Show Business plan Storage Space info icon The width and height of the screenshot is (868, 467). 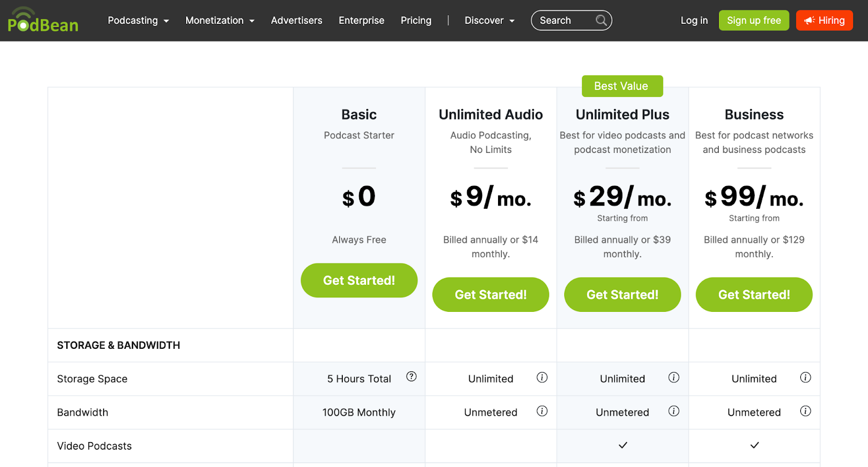806,378
